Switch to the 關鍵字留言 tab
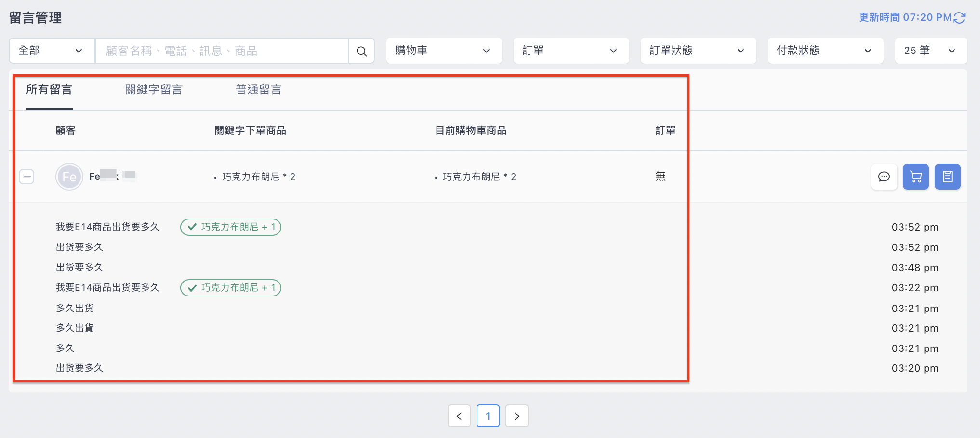 tap(154, 90)
